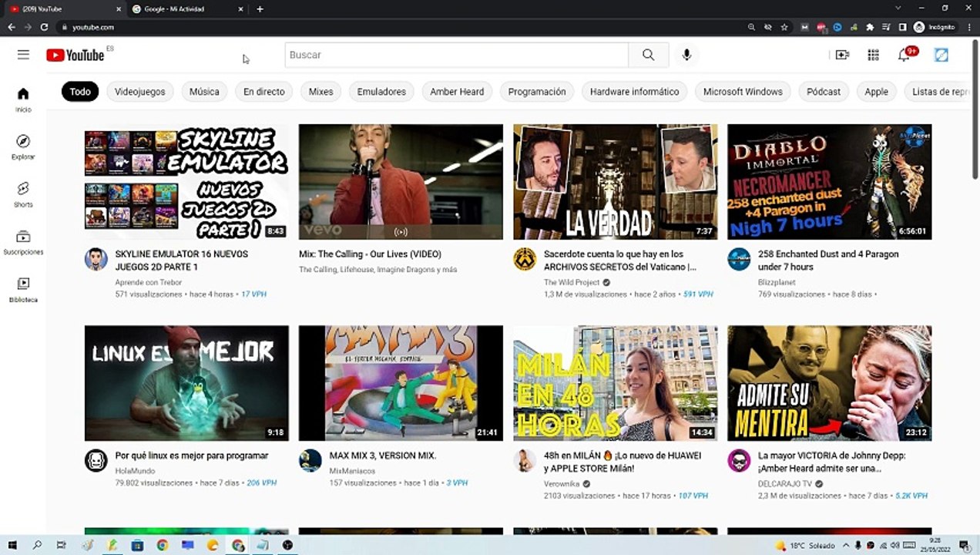Click the Buscar search input field
The width and height of the screenshot is (980, 555).
point(457,55)
